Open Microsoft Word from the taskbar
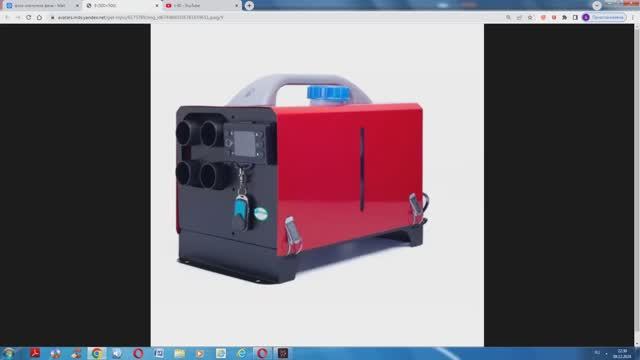The height and width of the screenshot is (360, 640). pos(159,353)
